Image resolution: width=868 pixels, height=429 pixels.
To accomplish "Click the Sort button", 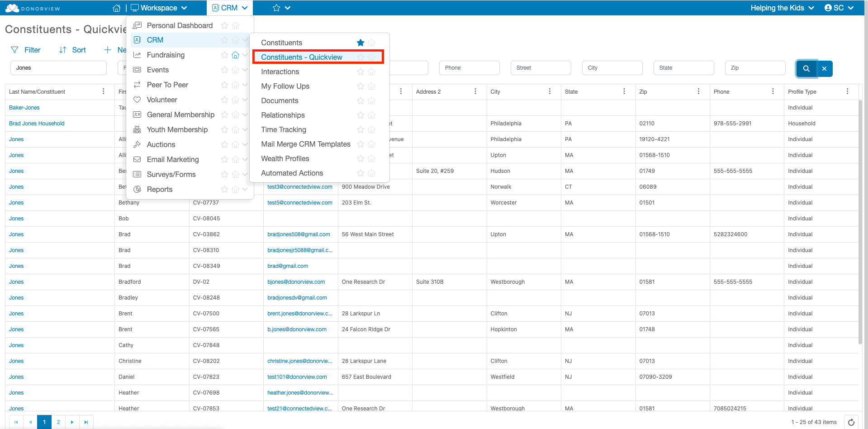I will pos(72,50).
